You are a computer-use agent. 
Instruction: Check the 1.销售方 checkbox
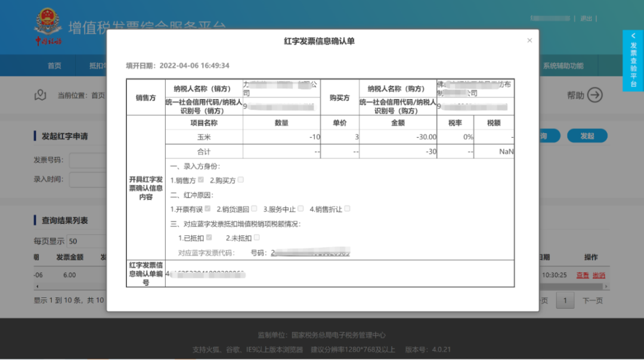coord(201,180)
